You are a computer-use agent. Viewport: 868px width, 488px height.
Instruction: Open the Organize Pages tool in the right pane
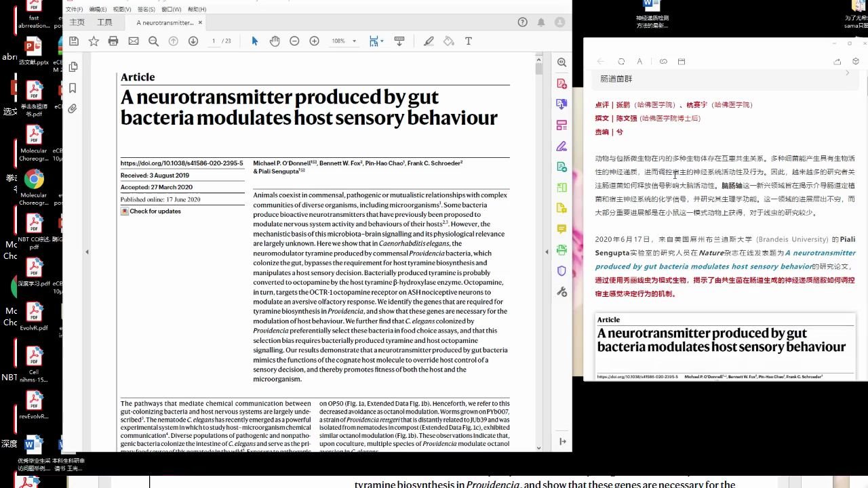561,125
